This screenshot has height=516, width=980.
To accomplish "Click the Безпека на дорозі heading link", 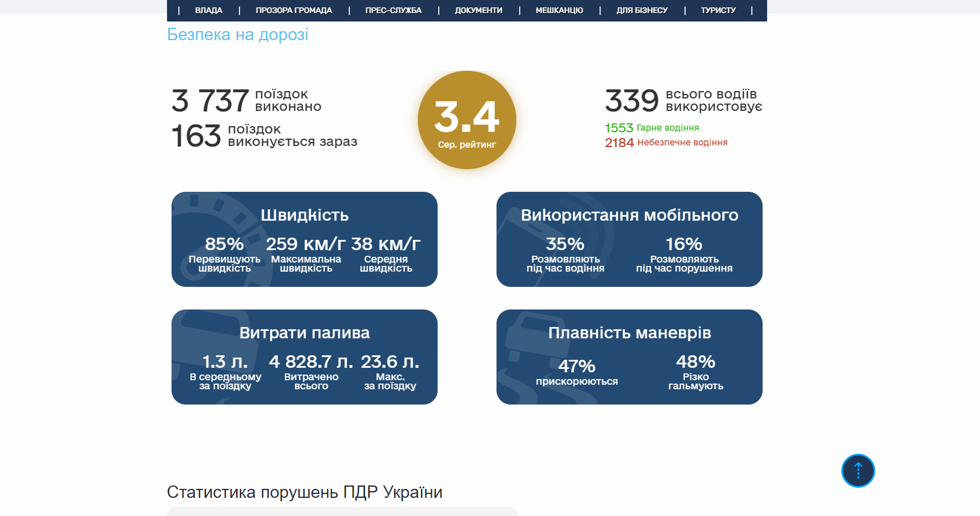I will (x=238, y=35).
